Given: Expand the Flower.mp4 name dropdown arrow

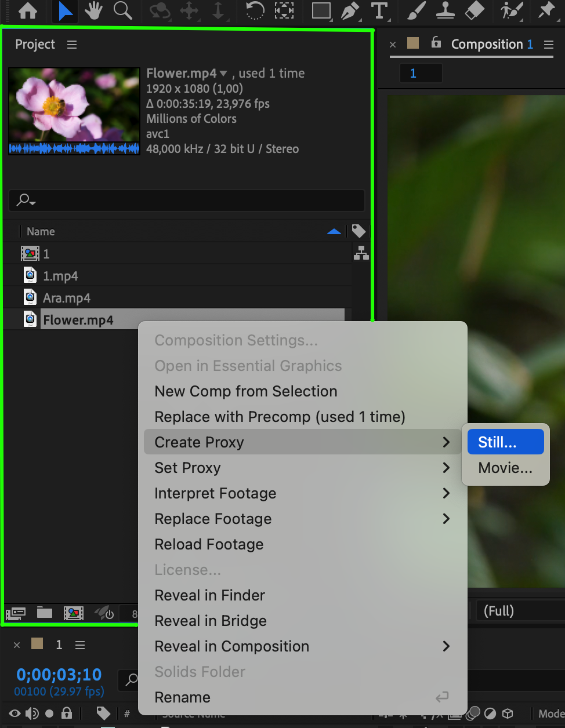Looking at the screenshot, I should pos(223,74).
